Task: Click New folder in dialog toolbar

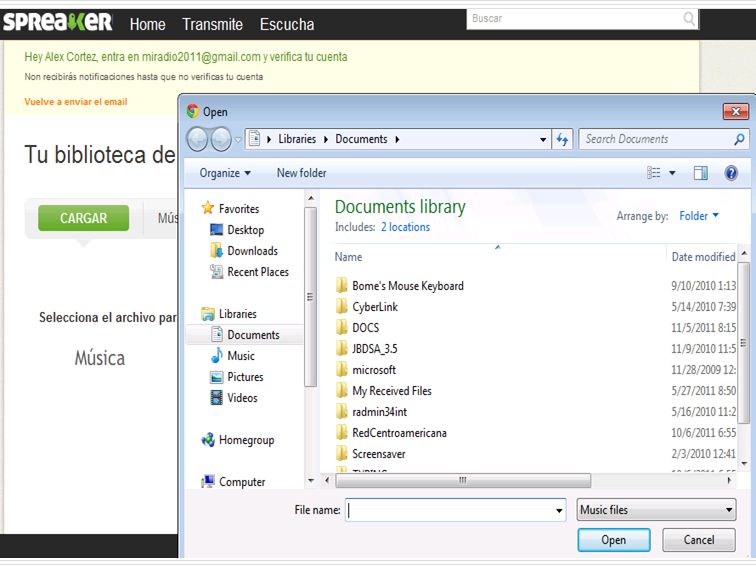Action: [301, 173]
